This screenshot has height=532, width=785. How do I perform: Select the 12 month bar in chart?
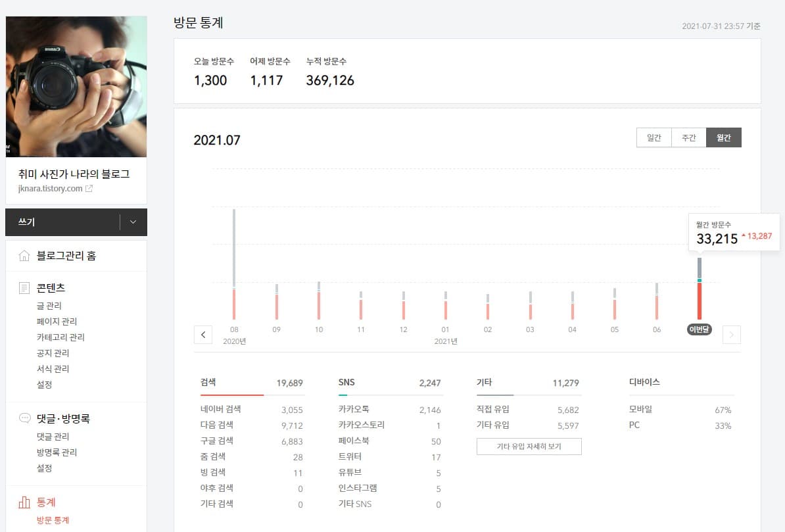404,306
